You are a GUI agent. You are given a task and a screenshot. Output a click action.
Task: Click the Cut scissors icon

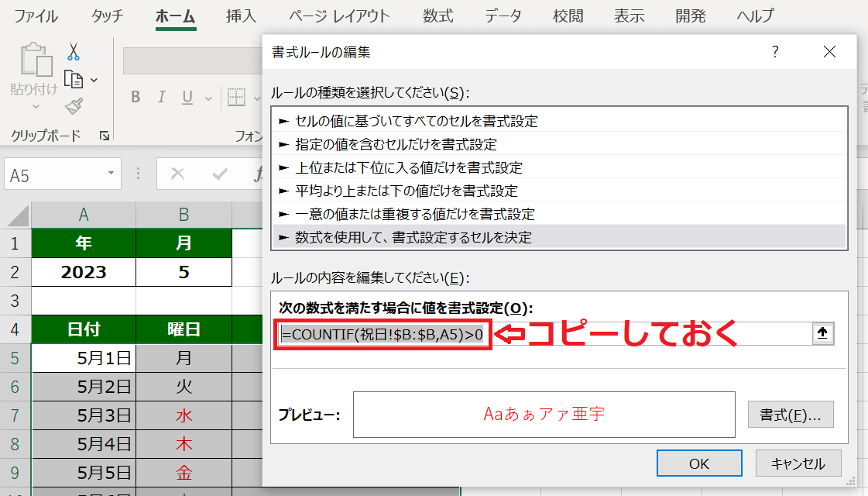[74, 52]
